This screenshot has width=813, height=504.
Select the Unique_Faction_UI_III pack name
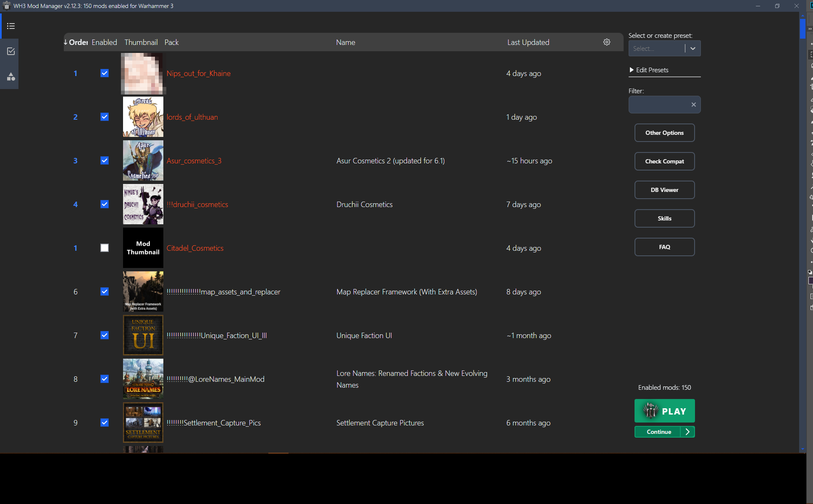pos(217,336)
